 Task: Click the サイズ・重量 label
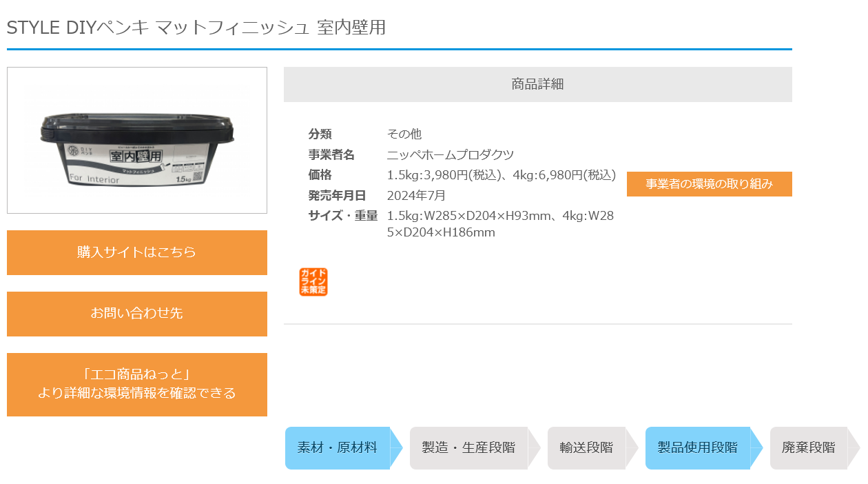343,216
